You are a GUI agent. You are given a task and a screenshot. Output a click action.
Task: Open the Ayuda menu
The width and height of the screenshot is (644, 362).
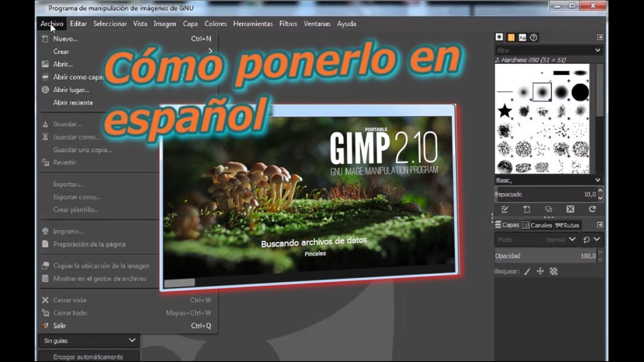pos(347,24)
